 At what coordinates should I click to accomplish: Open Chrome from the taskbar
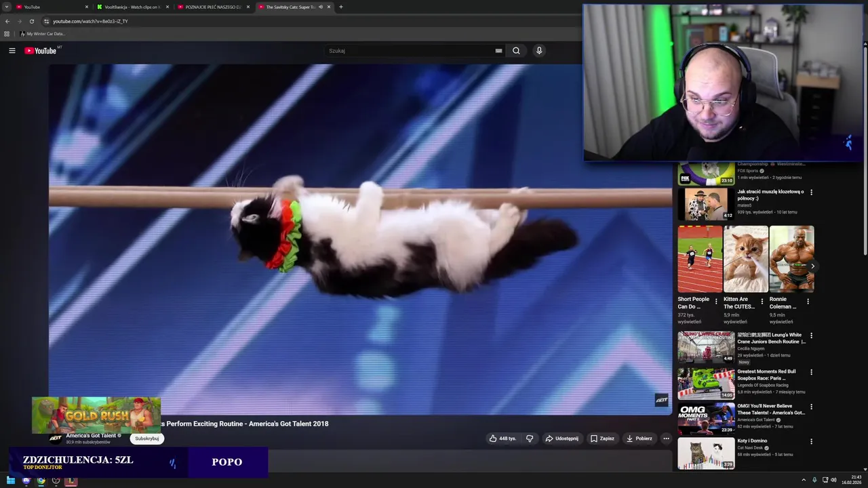[41, 481]
